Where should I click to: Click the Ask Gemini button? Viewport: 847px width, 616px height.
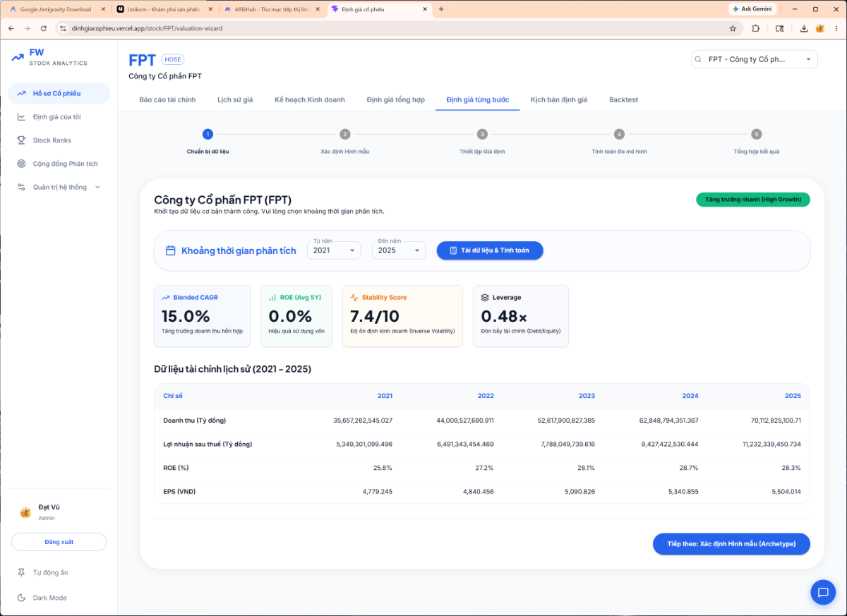[x=752, y=9]
